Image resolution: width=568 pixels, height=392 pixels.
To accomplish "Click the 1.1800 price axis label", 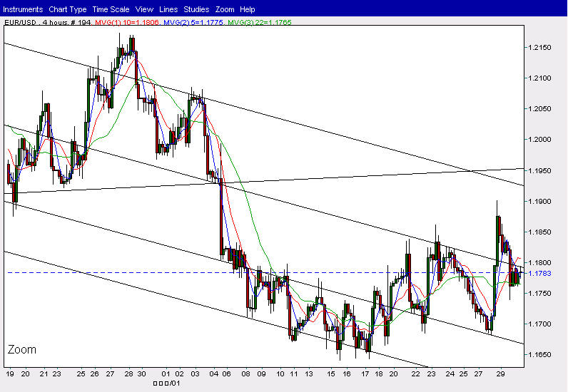I will [539, 263].
